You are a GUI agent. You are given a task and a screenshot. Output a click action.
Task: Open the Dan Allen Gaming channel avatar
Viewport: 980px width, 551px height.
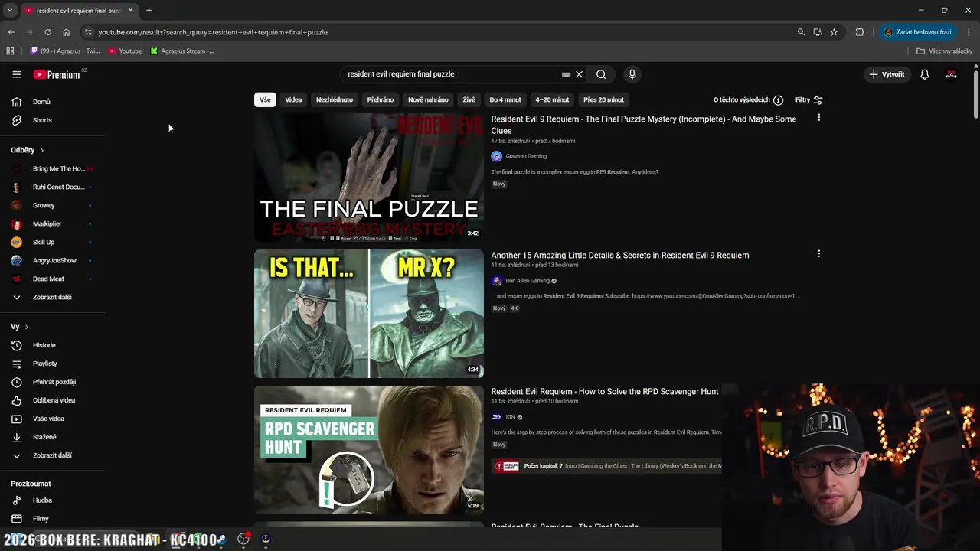pyautogui.click(x=496, y=281)
